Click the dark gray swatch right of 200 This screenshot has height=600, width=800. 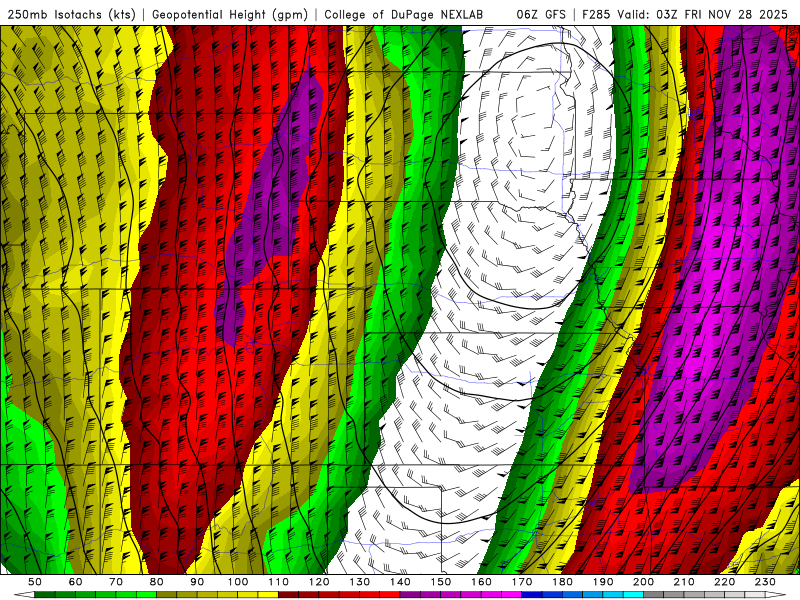[654, 594]
